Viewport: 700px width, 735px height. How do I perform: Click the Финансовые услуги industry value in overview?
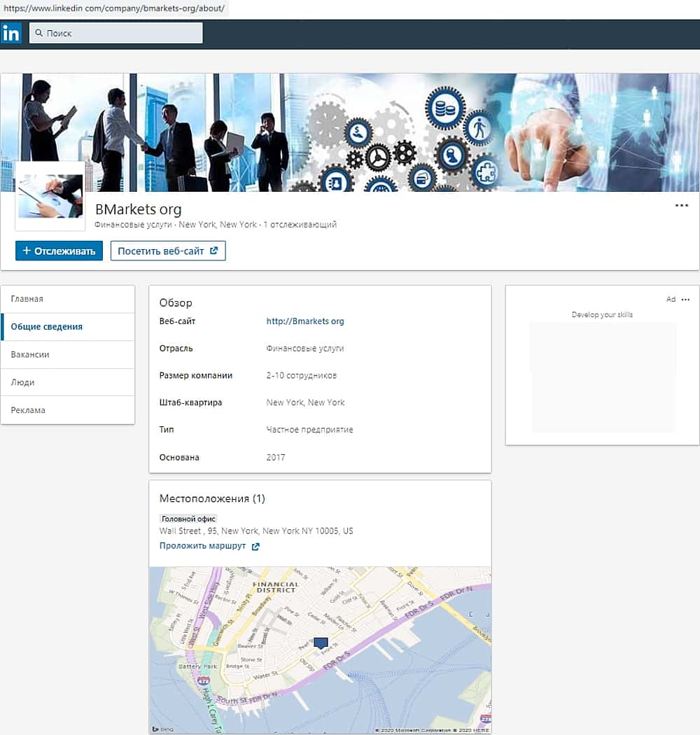point(305,349)
